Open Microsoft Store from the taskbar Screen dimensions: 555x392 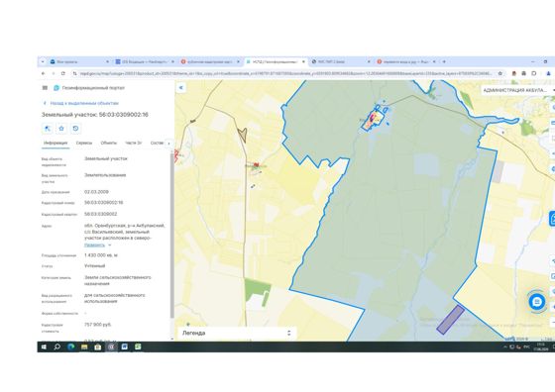(98, 347)
